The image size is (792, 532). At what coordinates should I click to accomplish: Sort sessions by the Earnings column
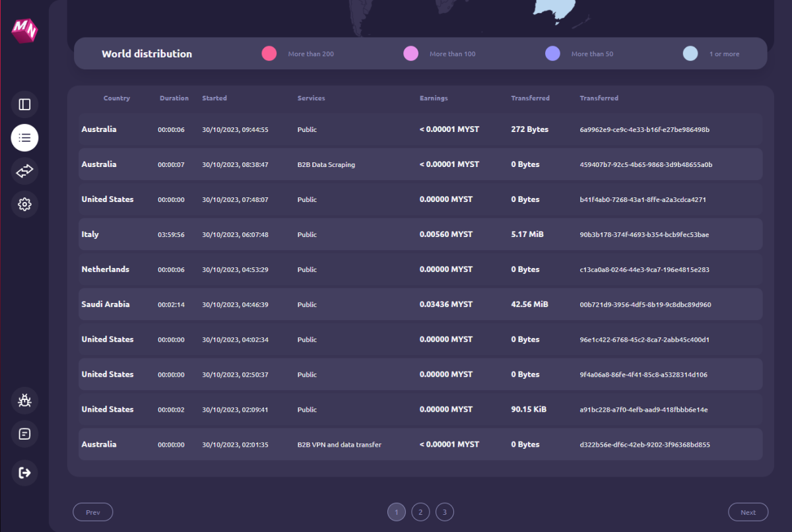tap(434, 98)
